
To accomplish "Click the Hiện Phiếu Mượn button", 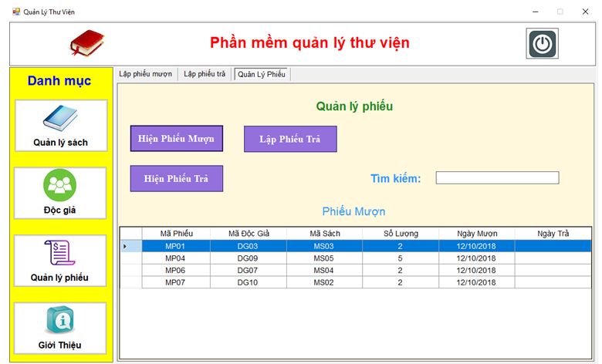I will 177,139.
